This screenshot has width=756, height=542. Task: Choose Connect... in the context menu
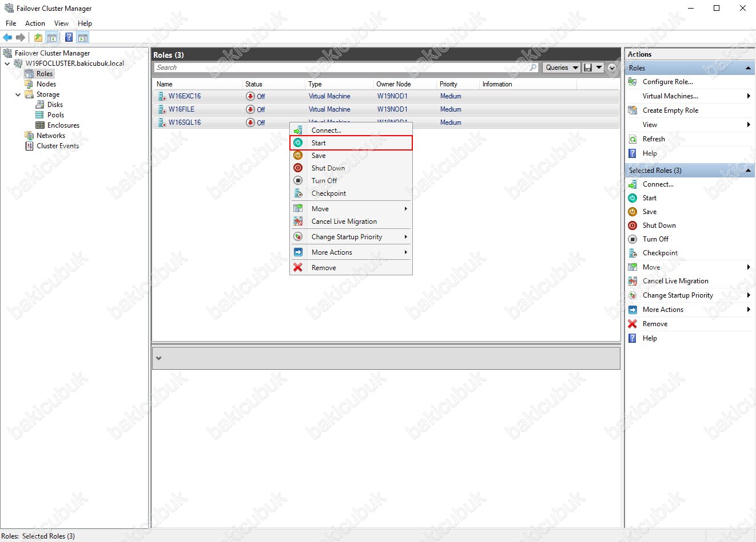[326, 130]
